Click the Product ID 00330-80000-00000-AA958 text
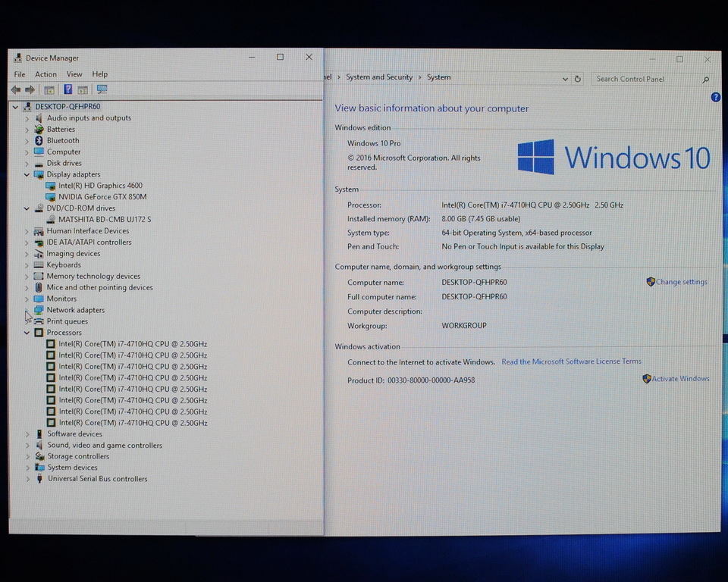This screenshot has height=582, width=728. (x=411, y=380)
